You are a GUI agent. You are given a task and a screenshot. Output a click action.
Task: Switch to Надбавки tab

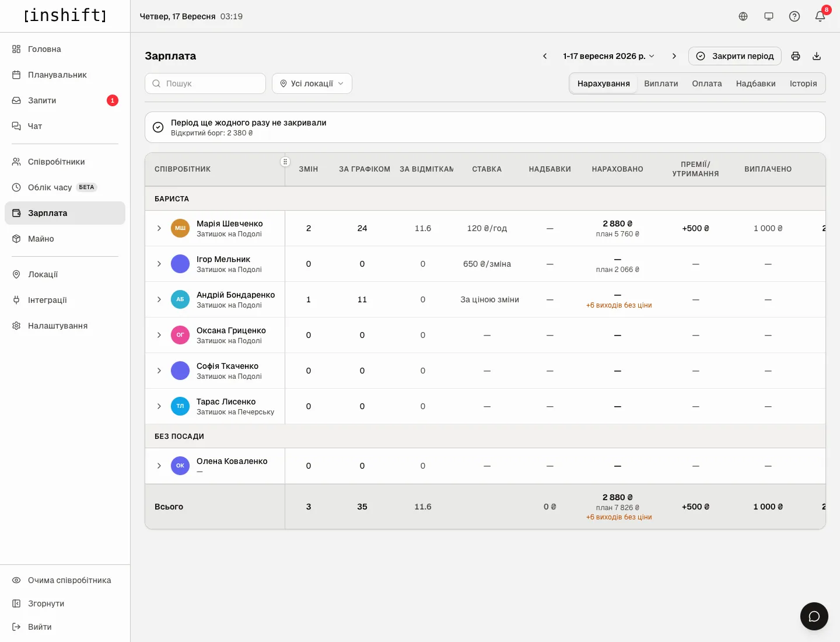[x=755, y=83]
